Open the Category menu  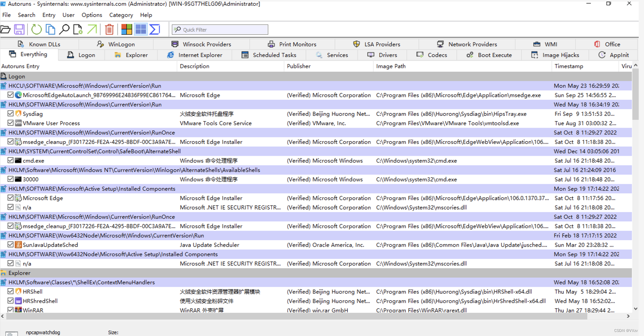121,15
